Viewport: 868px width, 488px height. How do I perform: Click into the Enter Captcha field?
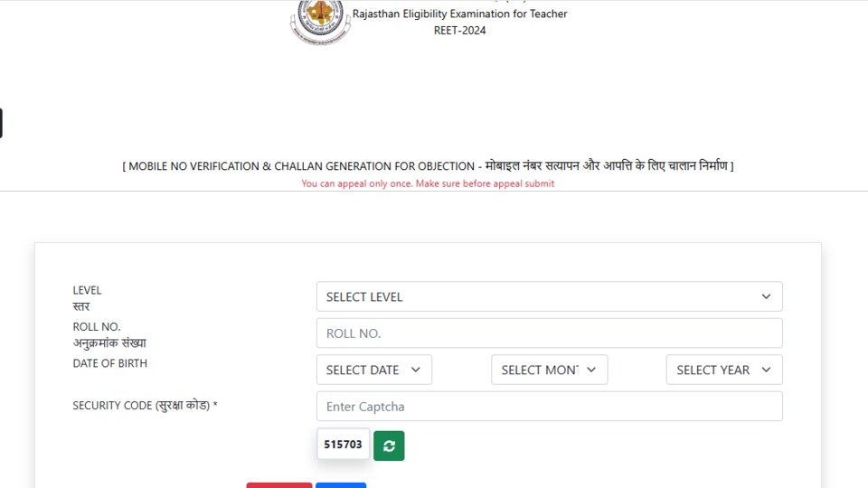549,406
